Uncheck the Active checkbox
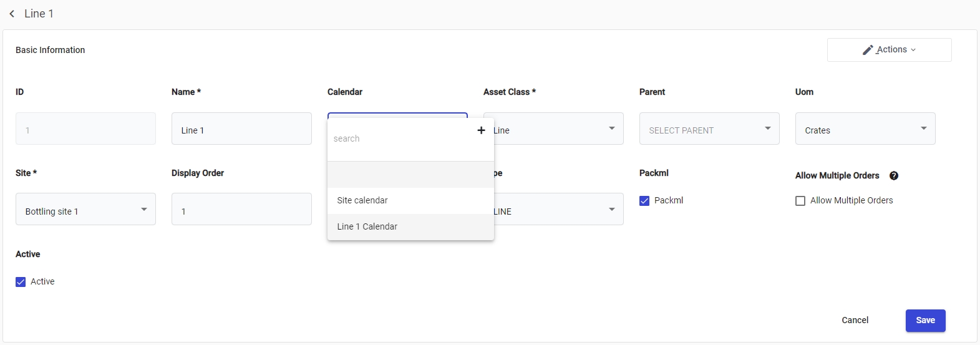The image size is (980, 345). (21, 282)
